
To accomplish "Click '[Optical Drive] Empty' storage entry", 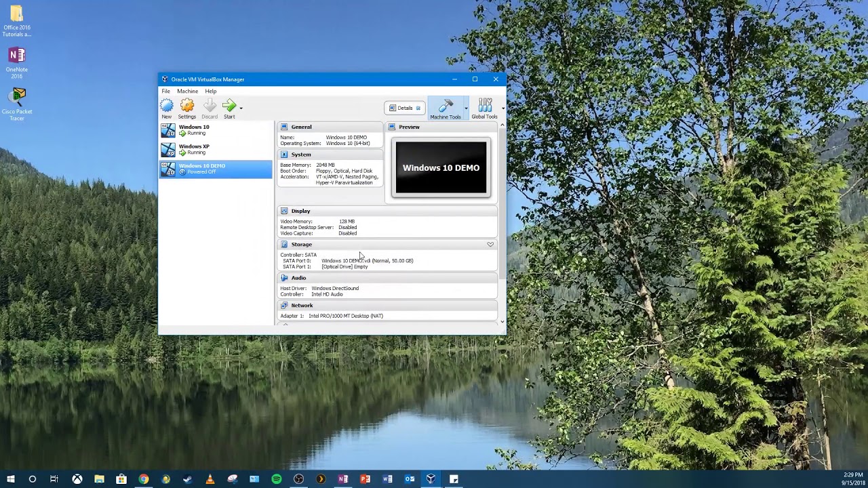I will click(x=344, y=266).
